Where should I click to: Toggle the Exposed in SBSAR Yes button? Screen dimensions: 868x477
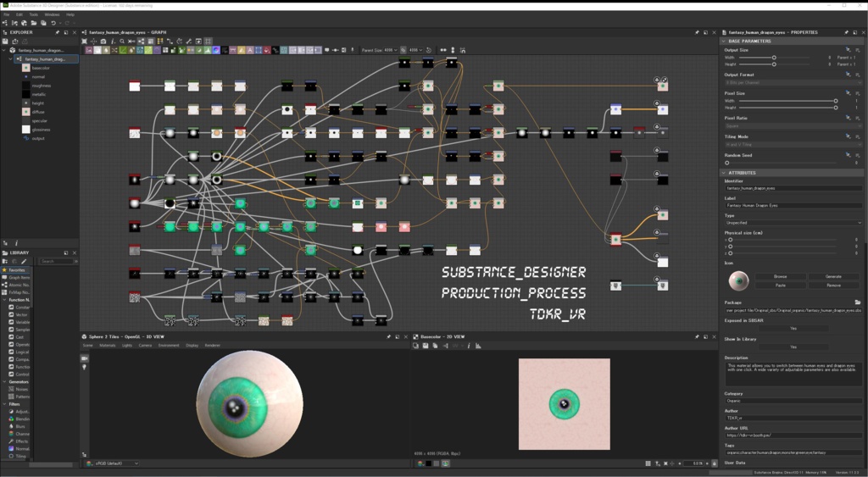[793, 328]
